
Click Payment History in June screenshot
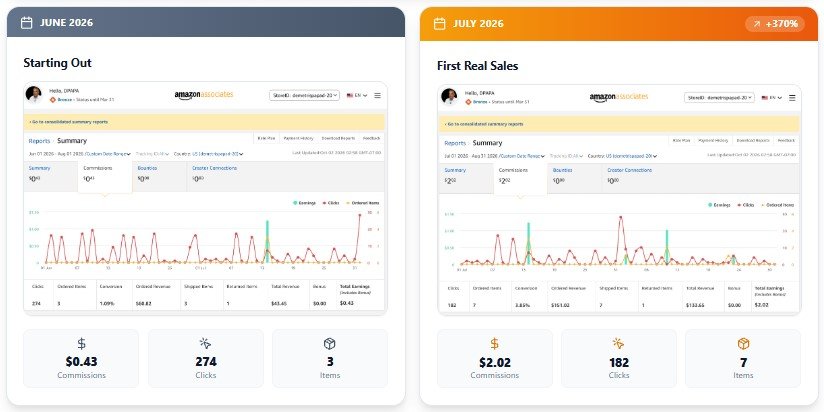[298, 138]
